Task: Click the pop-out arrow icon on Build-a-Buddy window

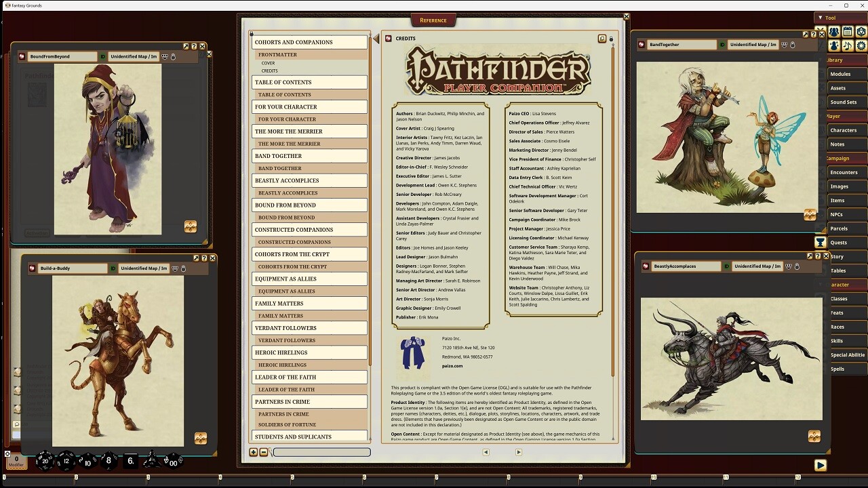Action: (x=195, y=258)
